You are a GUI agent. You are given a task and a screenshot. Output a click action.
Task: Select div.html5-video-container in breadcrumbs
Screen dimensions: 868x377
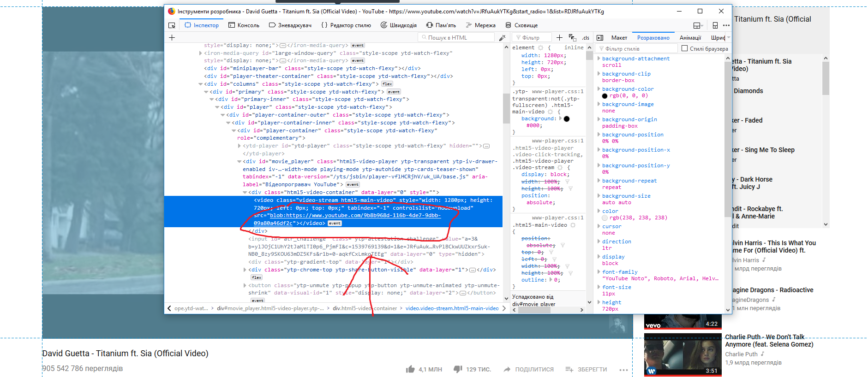coord(365,308)
